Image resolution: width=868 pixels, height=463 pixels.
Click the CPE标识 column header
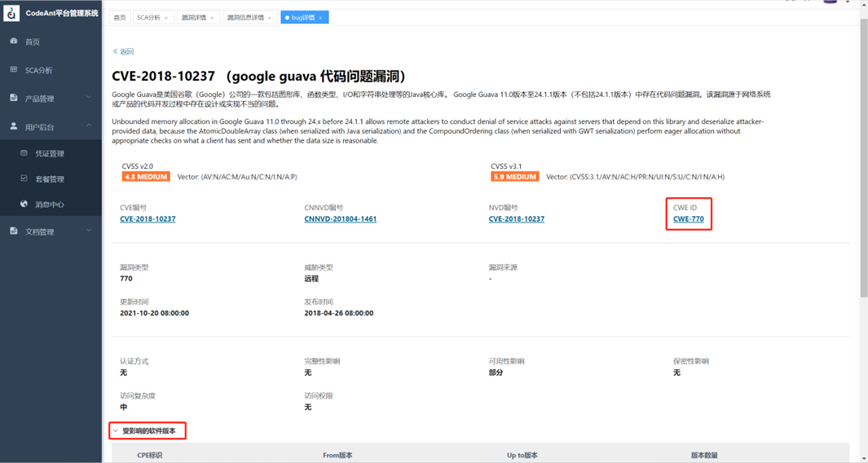(149, 455)
